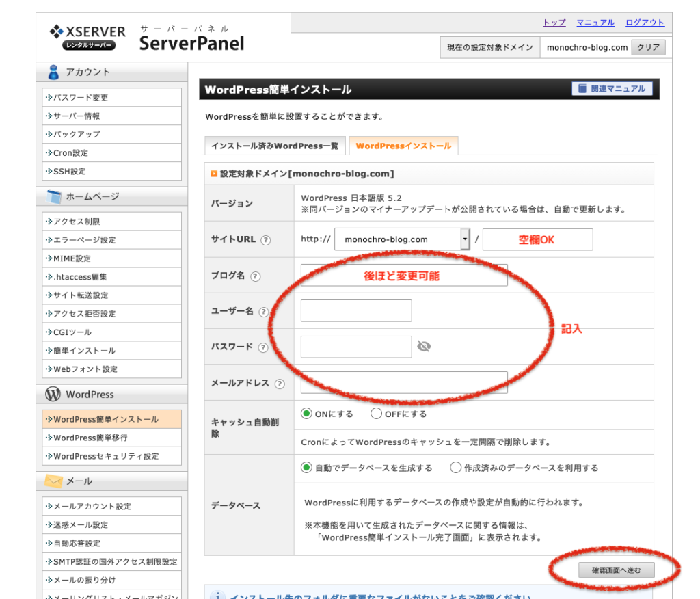Switch to インストール済みWordPress一覧 tab
The image size is (700, 599).
click(x=275, y=146)
